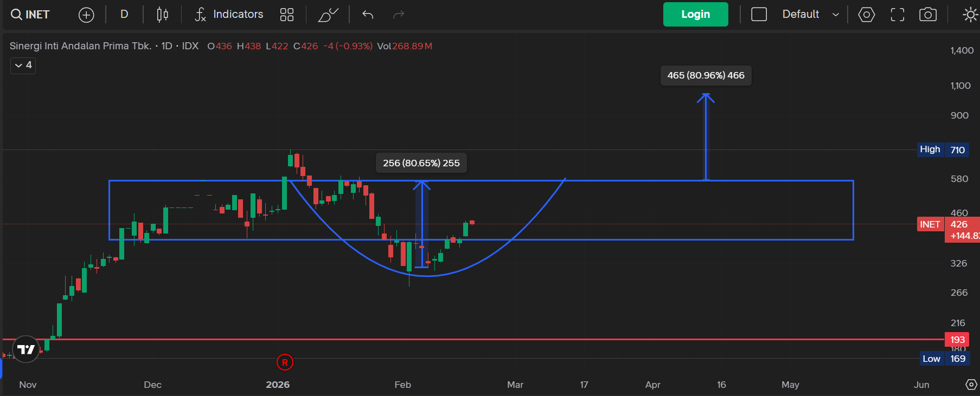The width and height of the screenshot is (980, 396).
Task: Expand the collapsed indicators legend showing 4
Action: click(x=23, y=66)
